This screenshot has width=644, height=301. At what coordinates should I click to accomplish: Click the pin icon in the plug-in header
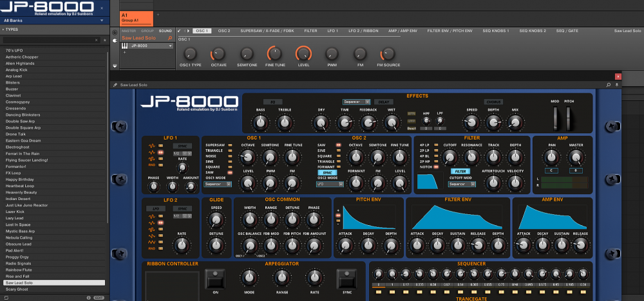click(x=616, y=85)
